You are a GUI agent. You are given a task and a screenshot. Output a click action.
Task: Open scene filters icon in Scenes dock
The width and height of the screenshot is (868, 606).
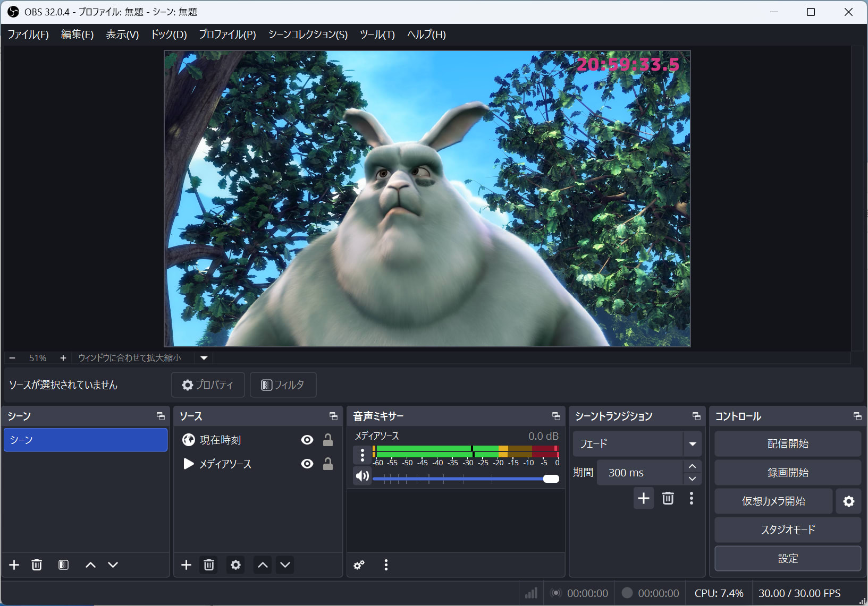(x=63, y=565)
